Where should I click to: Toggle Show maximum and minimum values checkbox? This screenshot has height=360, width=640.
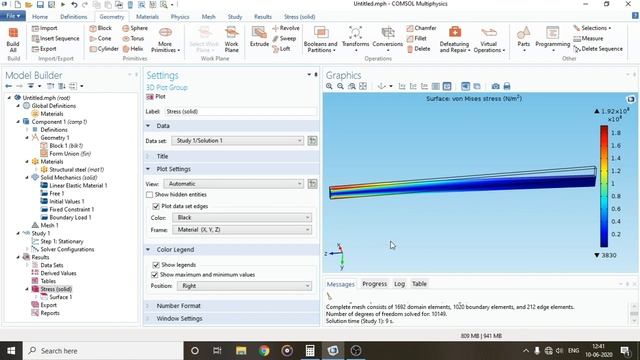tap(155, 275)
